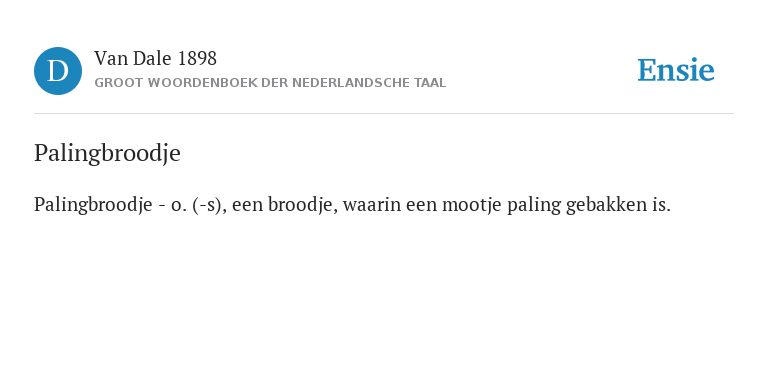The width and height of the screenshot is (768, 384).
Task: Click the abbreviation o. in the definition
Action: (178, 205)
